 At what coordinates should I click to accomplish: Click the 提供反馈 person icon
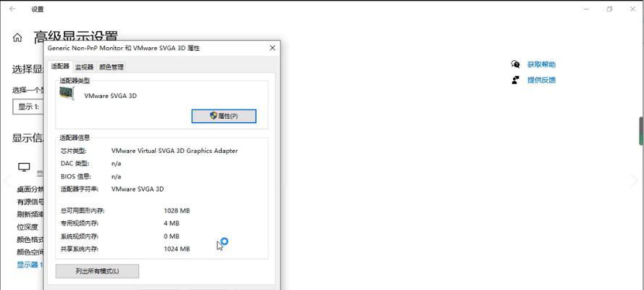point(515,80)
